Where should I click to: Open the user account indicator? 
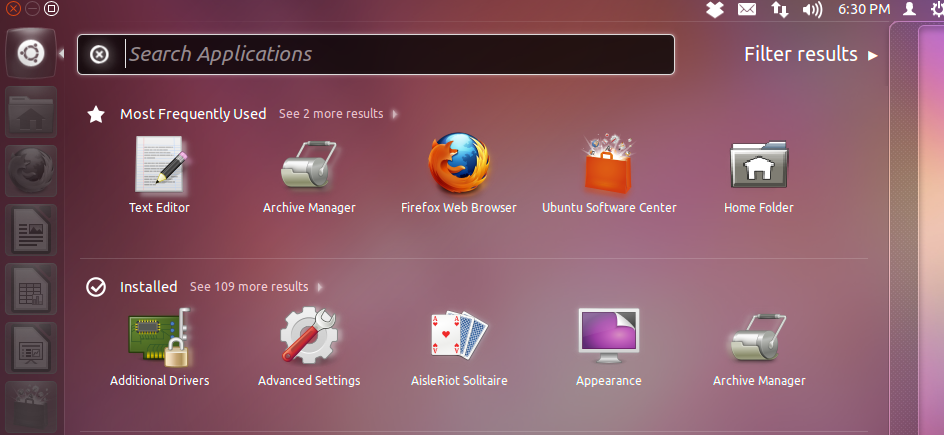[x=910, y=9]
